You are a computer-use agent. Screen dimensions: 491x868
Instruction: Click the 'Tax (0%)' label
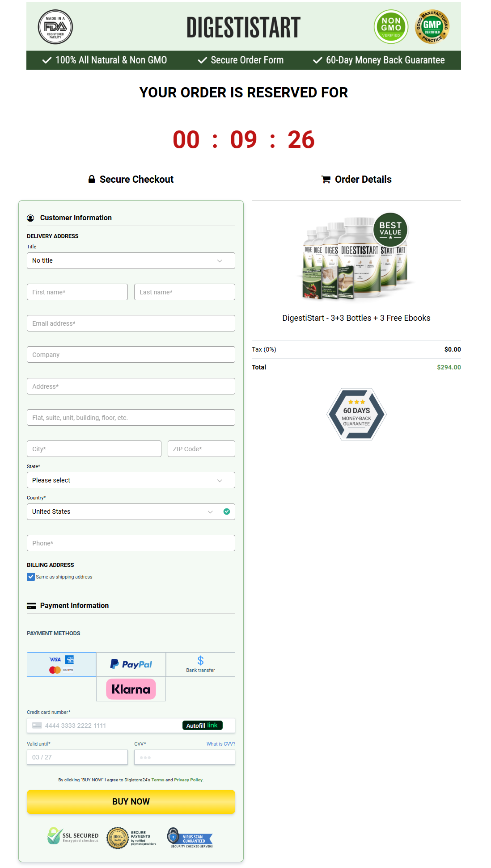pyautogui.click(x=264, y=349)
